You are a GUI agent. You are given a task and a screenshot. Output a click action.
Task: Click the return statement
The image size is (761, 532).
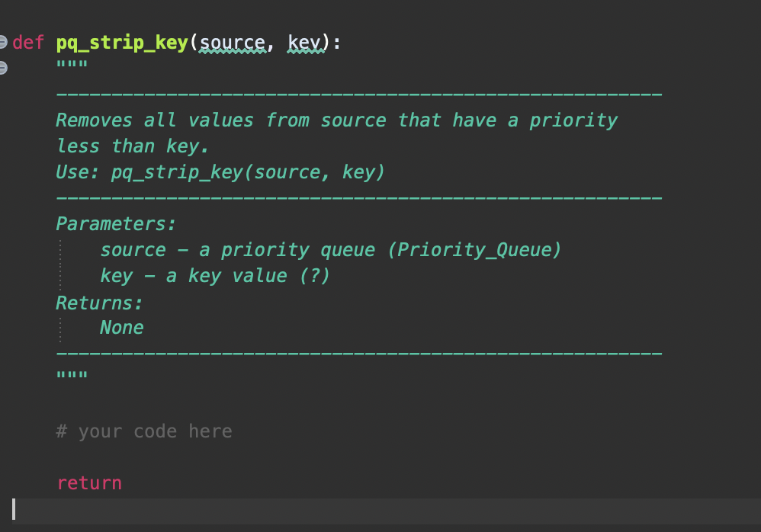pyautogui.click(x=89, y=482)
